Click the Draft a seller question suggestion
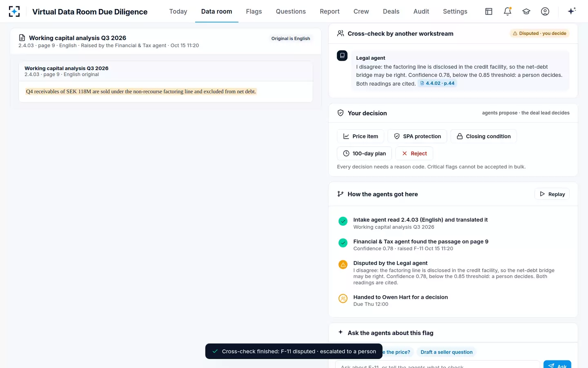The height and width of the screenshot is (368, 588). pyautogui.click(x=446, y=352)
